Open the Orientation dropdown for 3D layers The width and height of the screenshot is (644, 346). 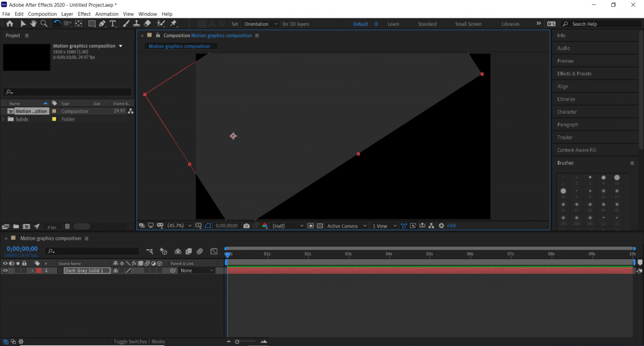[260, 24]
